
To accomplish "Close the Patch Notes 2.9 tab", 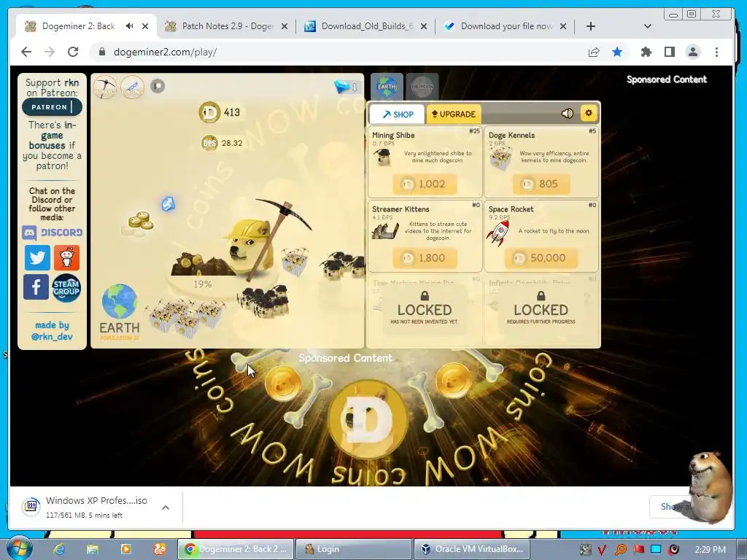I will tap(285, 26).
